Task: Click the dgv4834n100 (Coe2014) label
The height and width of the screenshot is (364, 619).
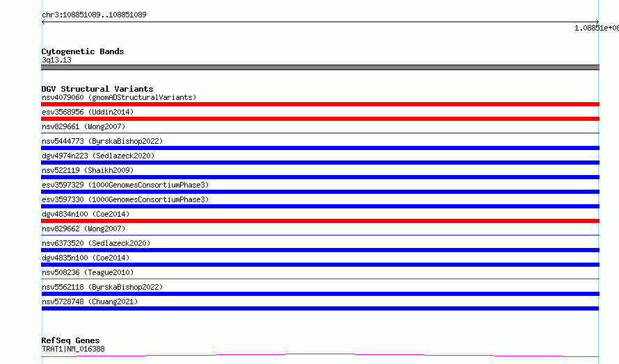Action: [86, 214]
